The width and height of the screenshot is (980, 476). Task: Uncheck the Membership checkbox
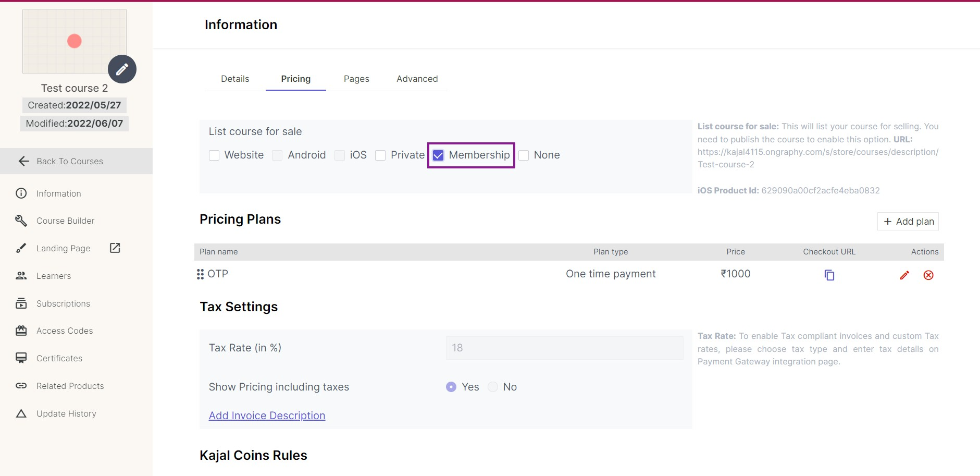pos(438,155)
